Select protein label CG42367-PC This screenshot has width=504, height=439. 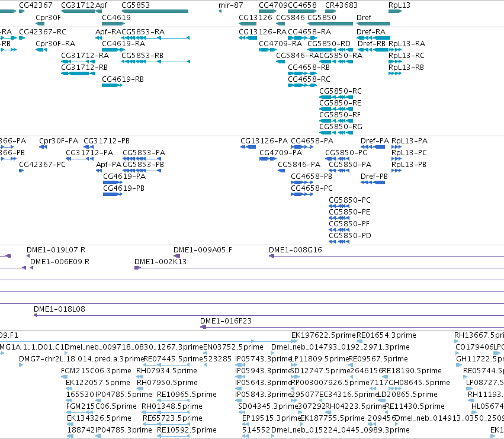[43, 165]
